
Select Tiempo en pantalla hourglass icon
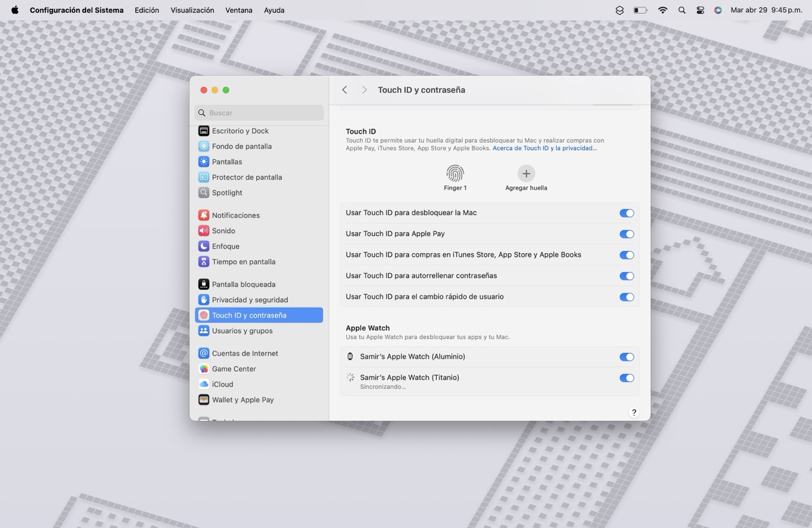204,261
